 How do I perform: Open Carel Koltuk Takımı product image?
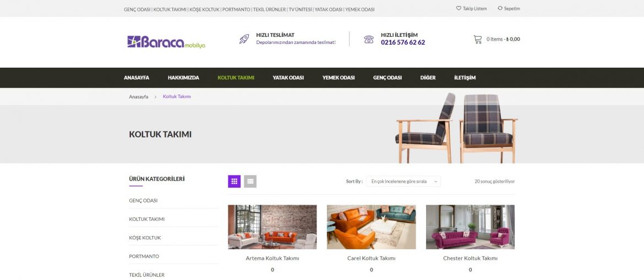click(372, 227)
